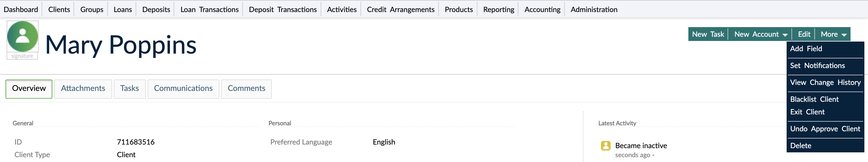Click the signature placeholder under avatar
868x162 pixels.
coord(22,56)
